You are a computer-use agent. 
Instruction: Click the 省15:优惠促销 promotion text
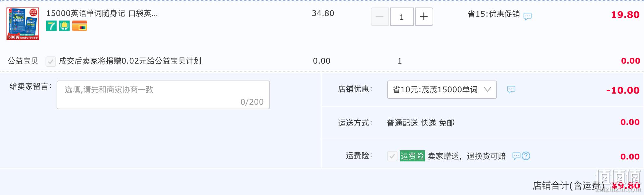pyautogui.click(x=494, y=14)
